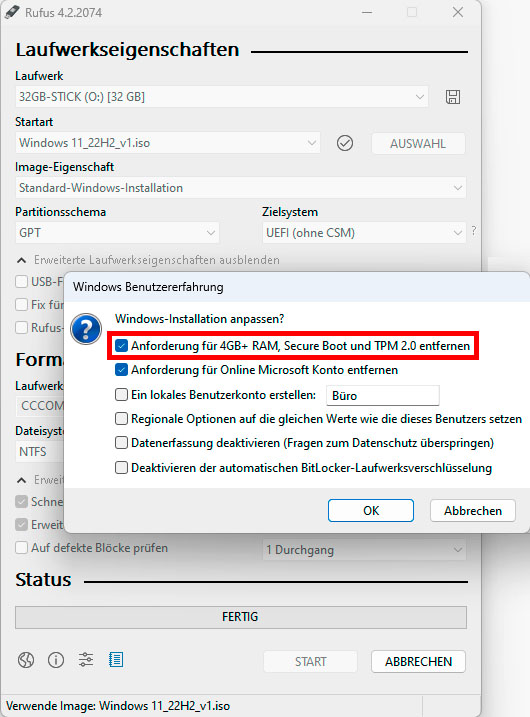Click the FERTIG status progress bar

(241, 617)
